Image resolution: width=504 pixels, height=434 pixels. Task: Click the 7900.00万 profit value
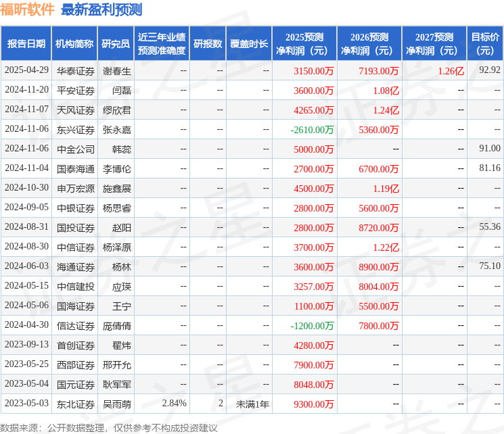click(314, 365)
